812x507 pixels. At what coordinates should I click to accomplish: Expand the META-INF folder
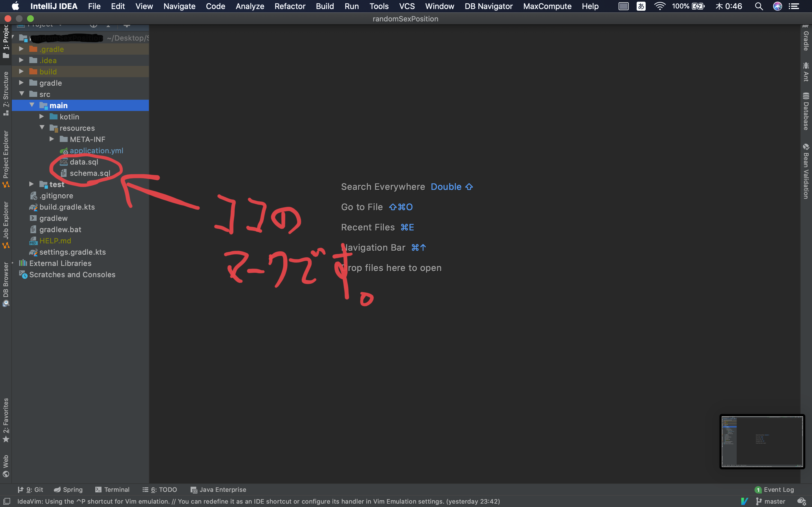point(52,139)
